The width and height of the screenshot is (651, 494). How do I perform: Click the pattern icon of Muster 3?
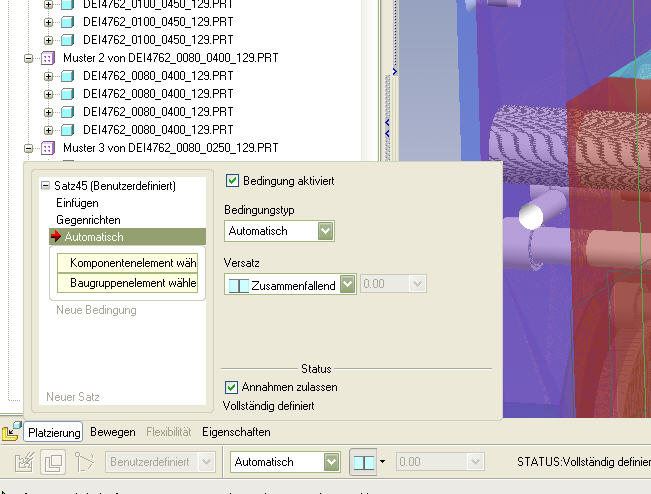click(x=48, y=148)
